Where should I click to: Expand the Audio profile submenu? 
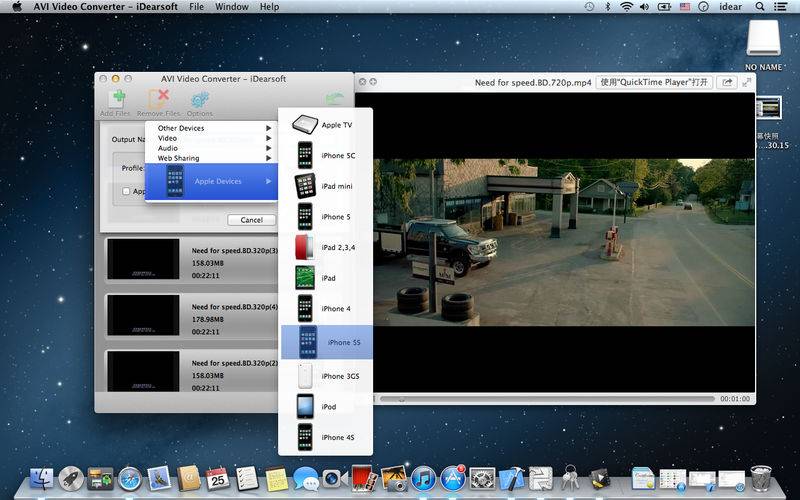click(x=211, y=148)
